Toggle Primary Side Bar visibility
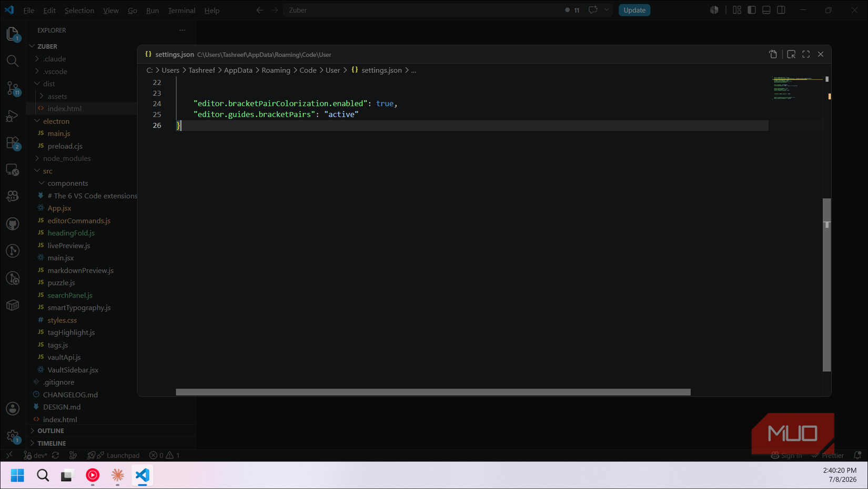This screenshot has width=868, height=489. (752, 10)
